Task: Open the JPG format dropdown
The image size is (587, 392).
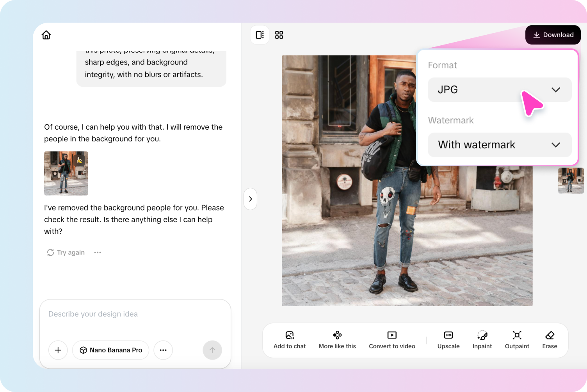Action: 499,90
